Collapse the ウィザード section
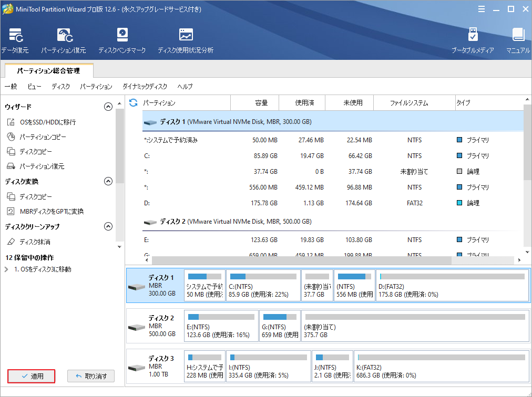 pyautogui.click(x=108, y=107)
